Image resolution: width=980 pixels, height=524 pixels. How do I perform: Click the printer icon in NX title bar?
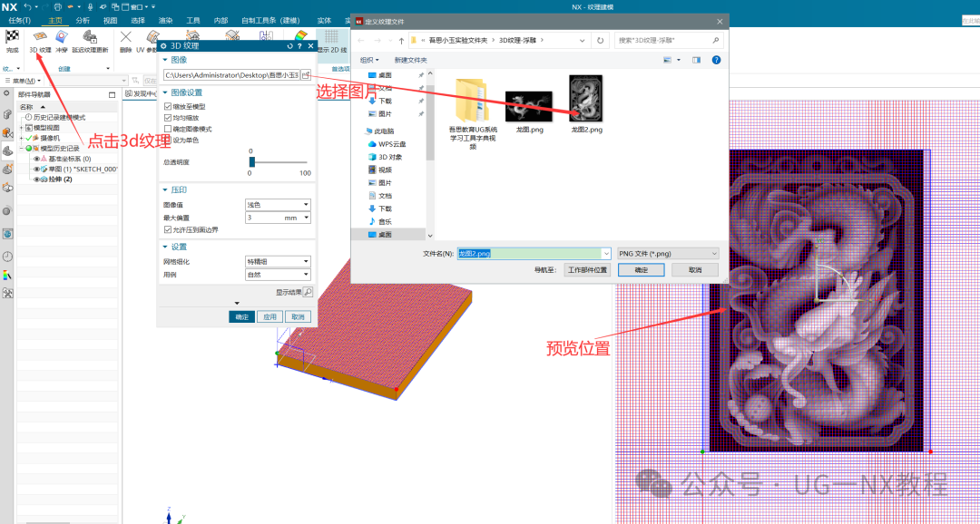click(57, 7)
